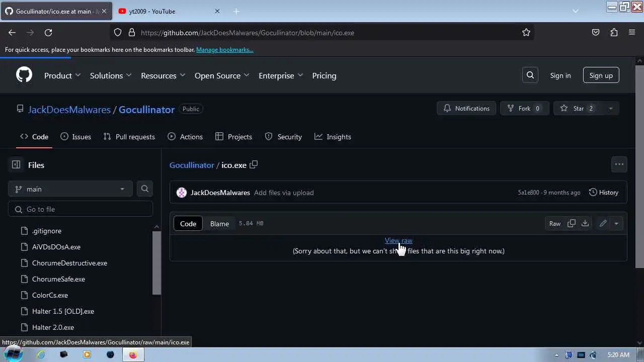Download raw file icon
This screenshot has height=362, width=644.
(x=585, y=224)
